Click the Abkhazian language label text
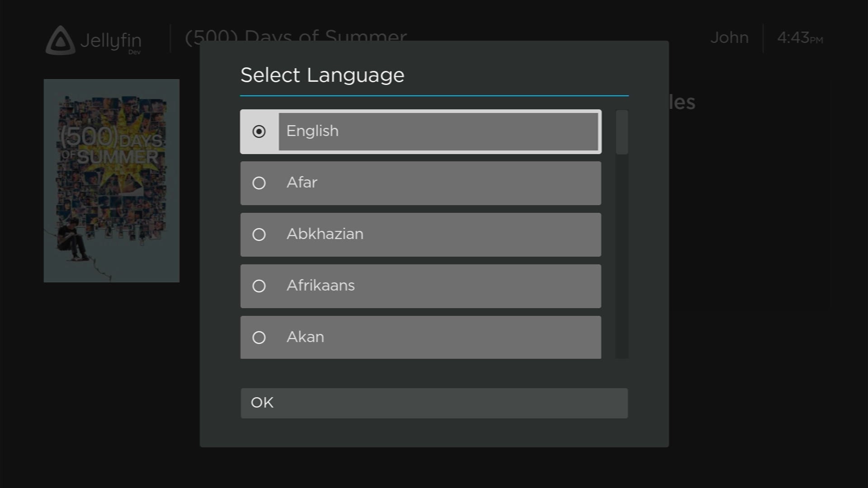This screenshot has width=868, height=488. point(325,234)
